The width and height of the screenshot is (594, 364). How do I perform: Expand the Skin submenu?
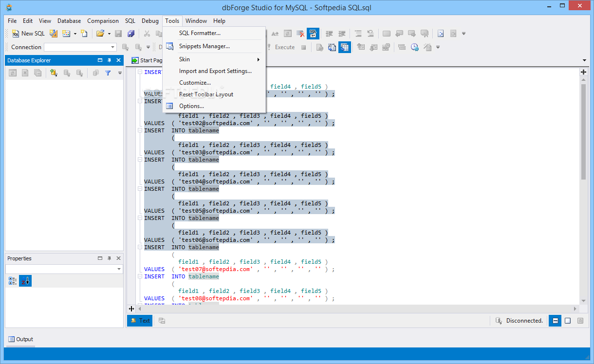(x=215, y=59)
